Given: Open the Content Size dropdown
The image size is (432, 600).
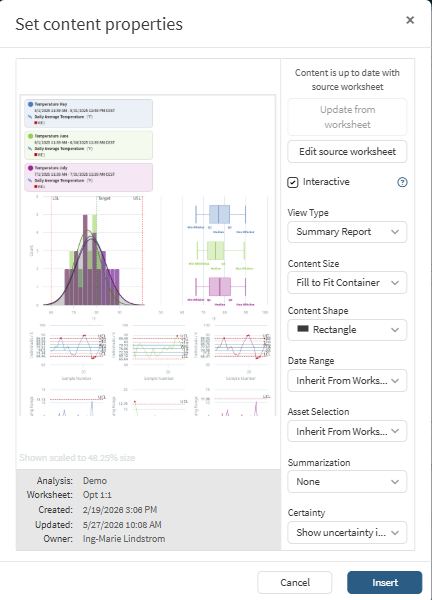Looking at the screenshot, I should pyautogui.click(x=347, y=282).
